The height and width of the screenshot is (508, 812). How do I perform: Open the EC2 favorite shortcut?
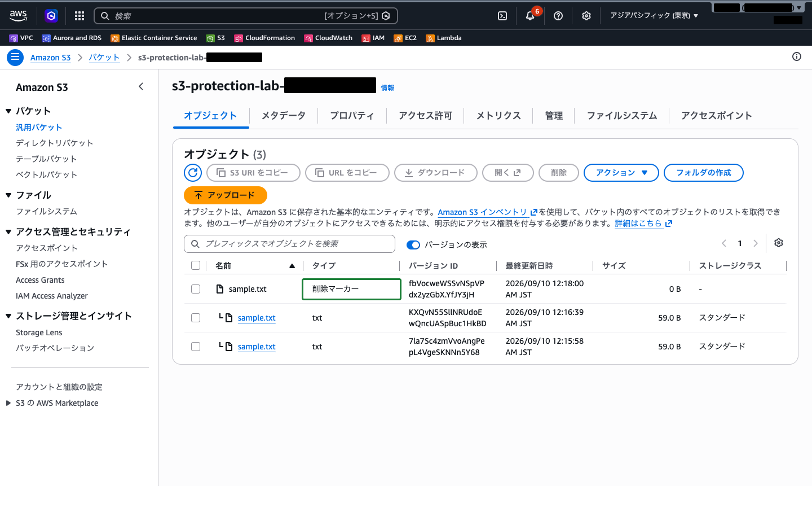[x=405, y=38]
